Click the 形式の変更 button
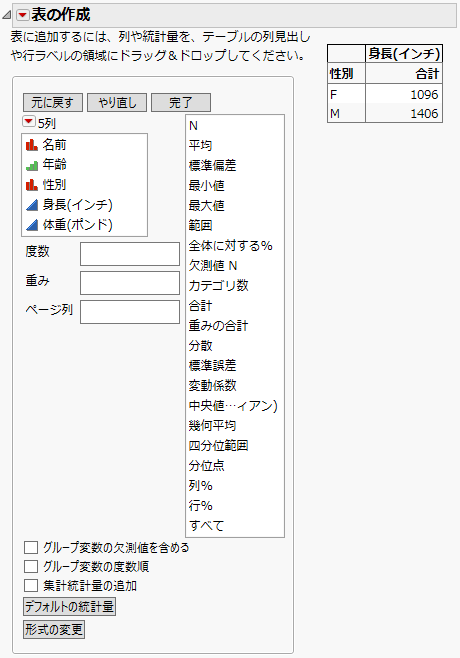Image resolution: width=460 pixels, height=658 pixels. (x=54, y=629)
